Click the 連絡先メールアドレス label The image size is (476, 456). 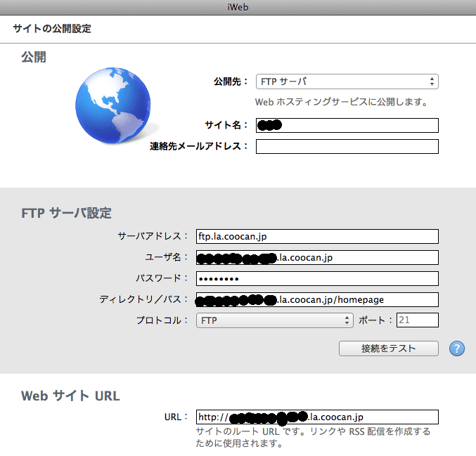pos(199,146)
